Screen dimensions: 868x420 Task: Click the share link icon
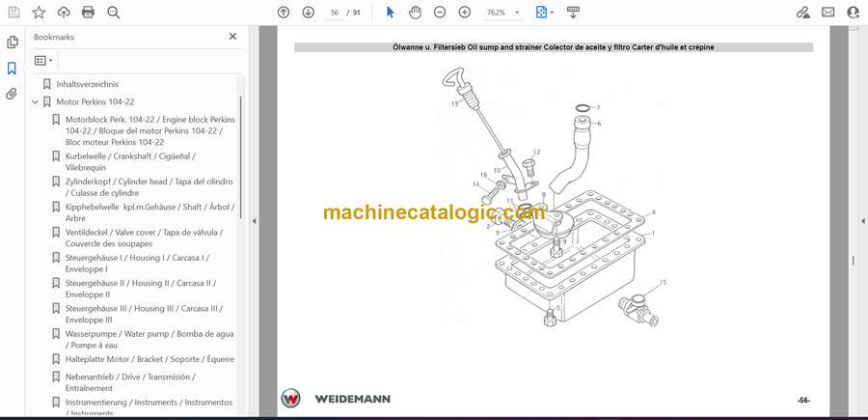click(x=802, y=13)
